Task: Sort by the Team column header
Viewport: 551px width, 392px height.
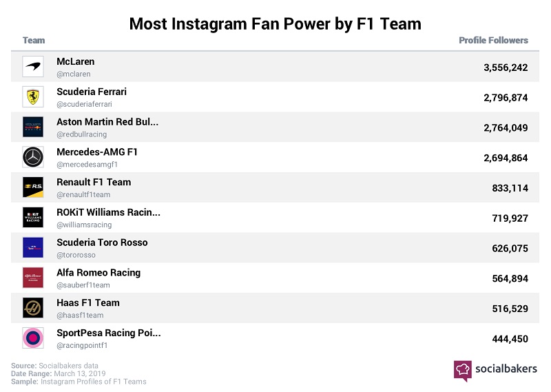Action: [x=34, y=41]
